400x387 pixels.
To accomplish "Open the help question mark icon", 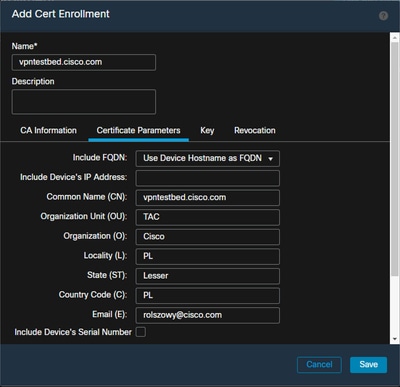I will coord(383,16).
